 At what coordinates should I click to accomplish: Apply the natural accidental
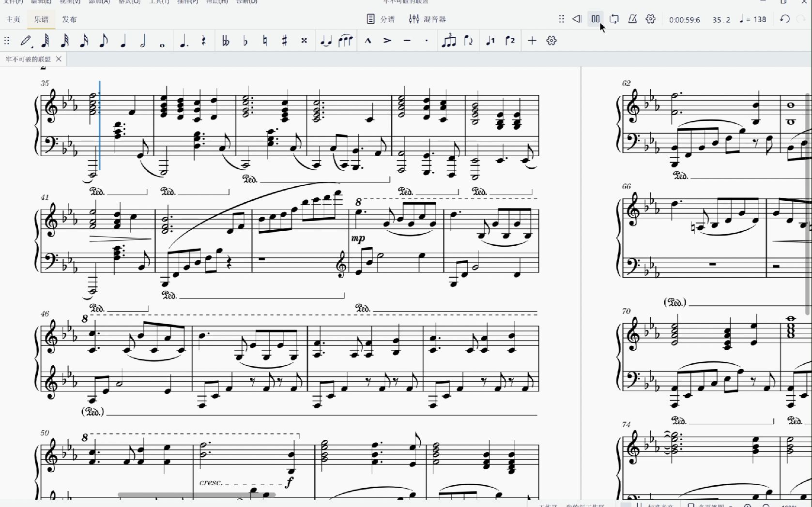click(x=265, y=41)
